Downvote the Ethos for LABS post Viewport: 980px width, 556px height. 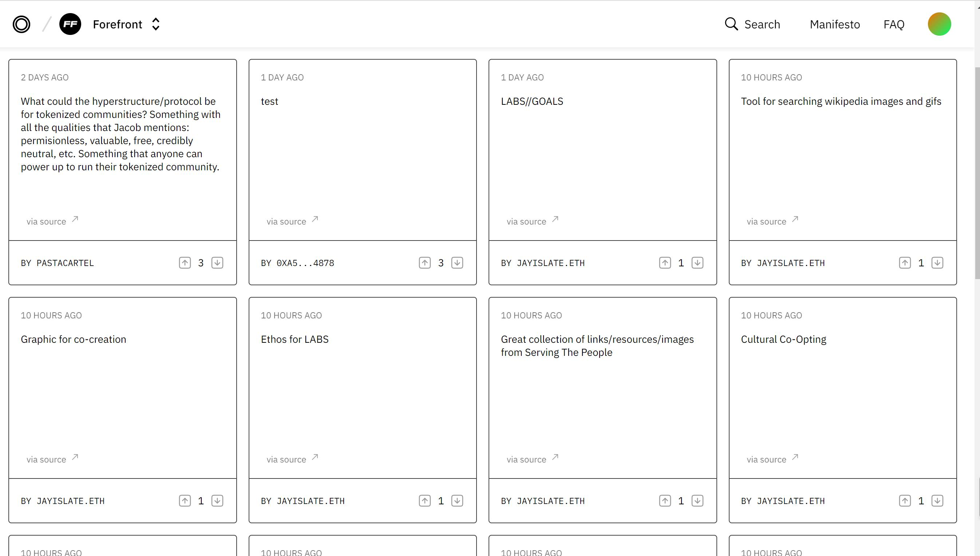(457, 501)
